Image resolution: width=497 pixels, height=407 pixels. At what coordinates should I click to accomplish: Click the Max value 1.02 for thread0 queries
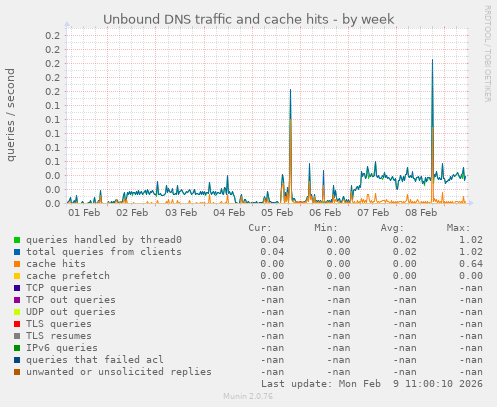tap(471, 240)
